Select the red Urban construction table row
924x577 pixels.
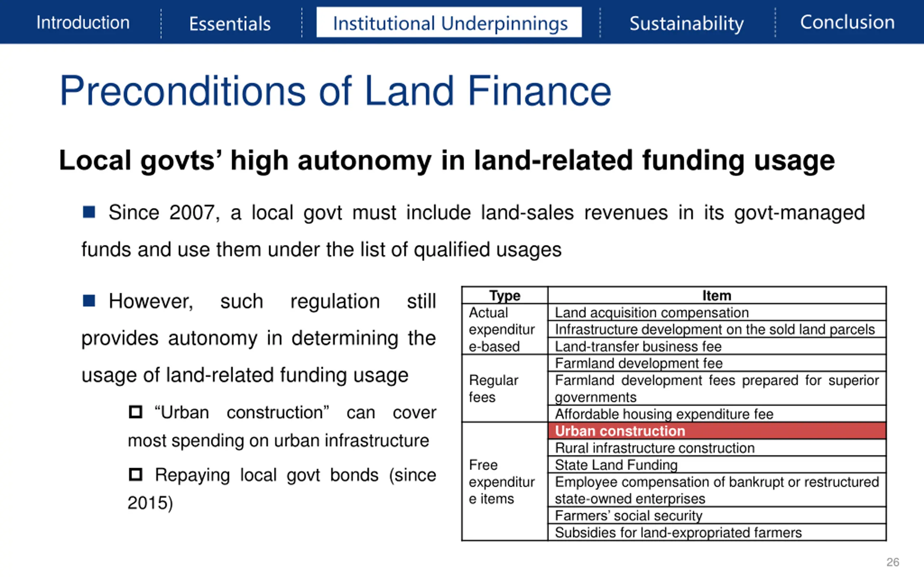(x=716, y=431)
